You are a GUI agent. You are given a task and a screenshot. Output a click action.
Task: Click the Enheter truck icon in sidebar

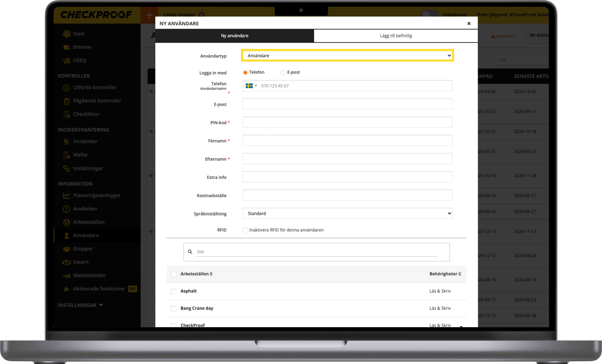click(66, 47)
